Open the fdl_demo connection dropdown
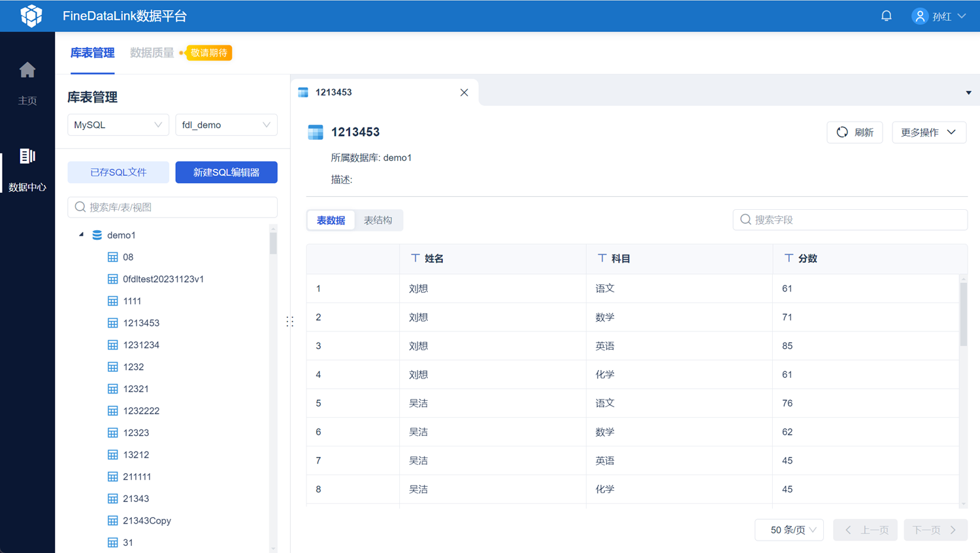 coord(226,125)
